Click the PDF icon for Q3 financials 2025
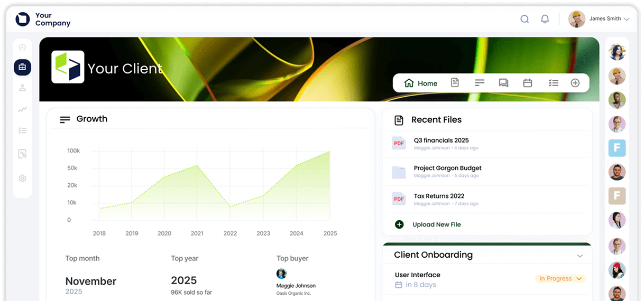 [x=399, y=143]
